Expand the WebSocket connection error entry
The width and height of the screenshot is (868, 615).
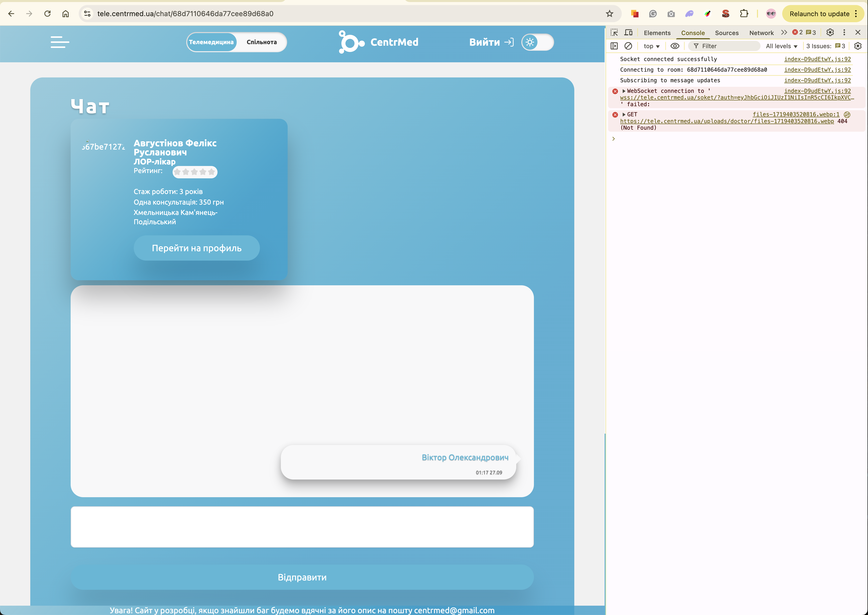[624, 91]
